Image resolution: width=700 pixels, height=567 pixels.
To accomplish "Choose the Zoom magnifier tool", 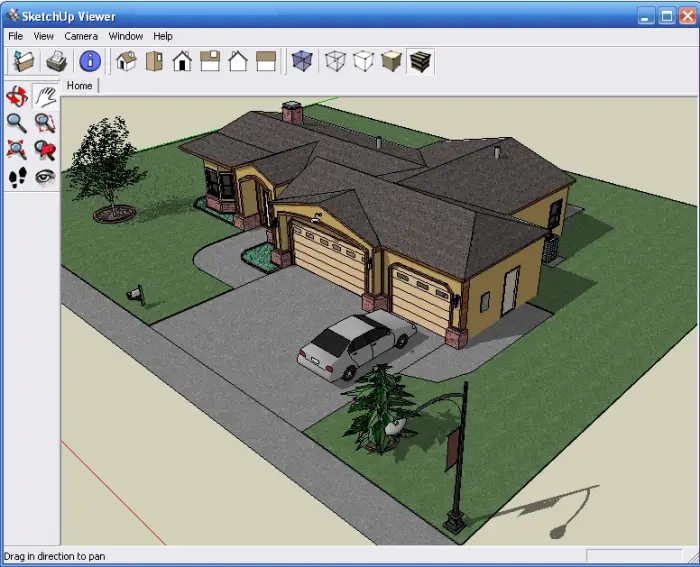I will [17, 123].
